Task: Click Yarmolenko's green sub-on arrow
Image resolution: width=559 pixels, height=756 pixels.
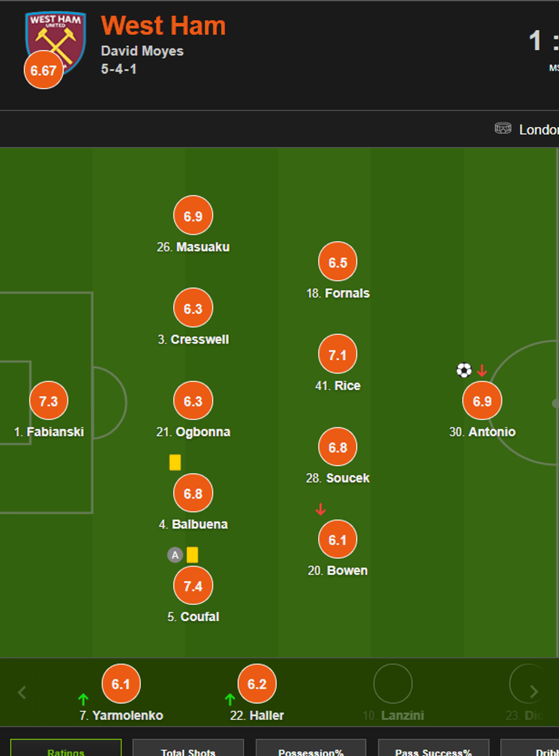Action: pyautogui.click(x=83, y=699)
